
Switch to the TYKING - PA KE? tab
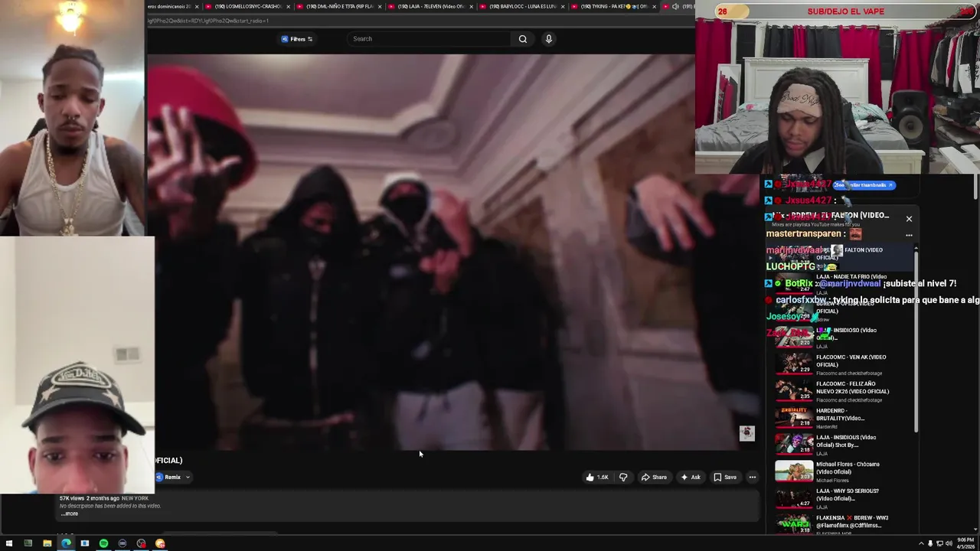tap(612, 6)
